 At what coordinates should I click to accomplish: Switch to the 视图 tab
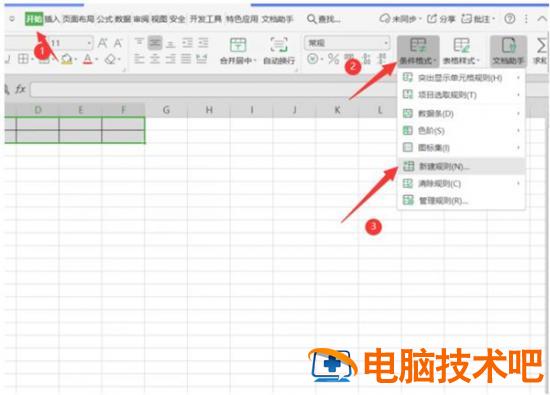[159, 19]
